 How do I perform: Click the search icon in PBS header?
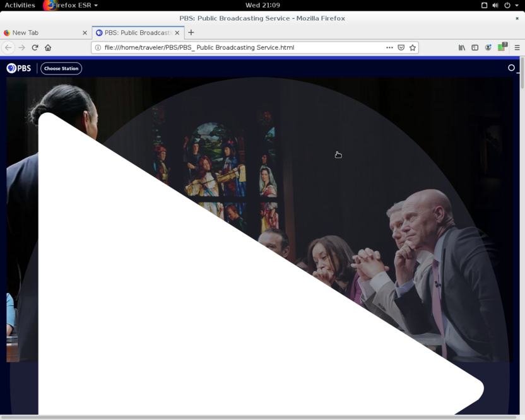point(511,68)
